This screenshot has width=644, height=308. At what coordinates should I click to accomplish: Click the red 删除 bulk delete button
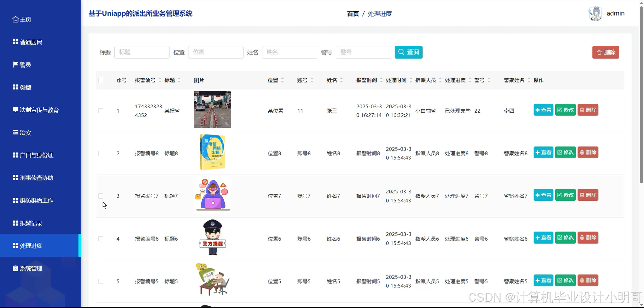[x=605, y=52]
